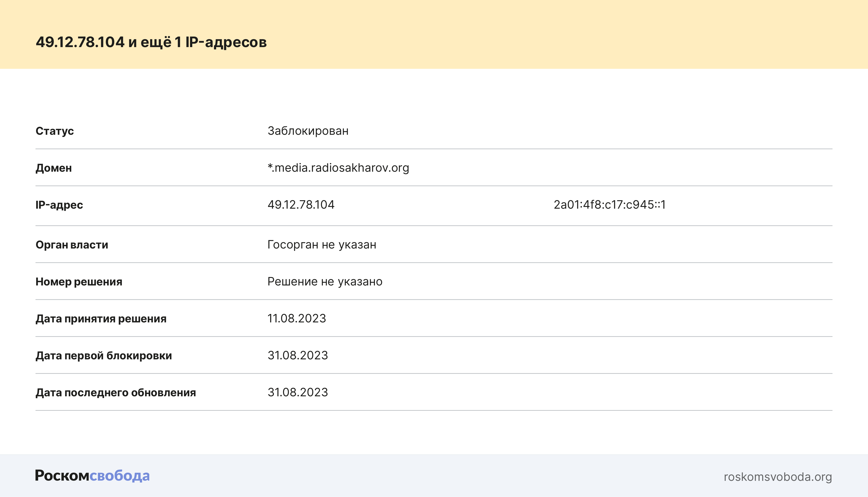
Task: Click the domain *.media.radiosakharov.org
Action: (338, 168)
